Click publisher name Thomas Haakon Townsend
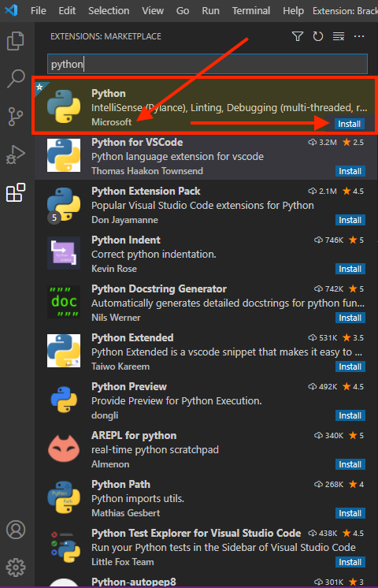The height and width of the screenshot is (588, 378). pyautogui.click(x=147, y=171)
